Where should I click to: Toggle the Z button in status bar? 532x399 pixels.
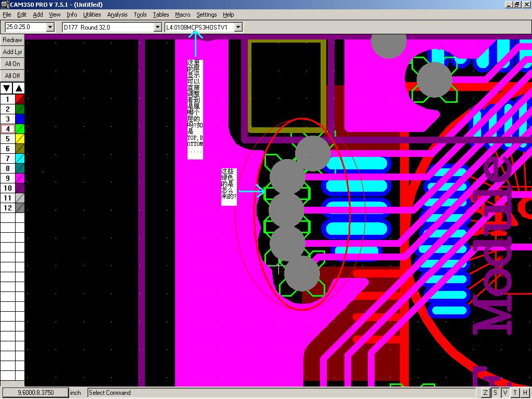(x=485, y=393)
